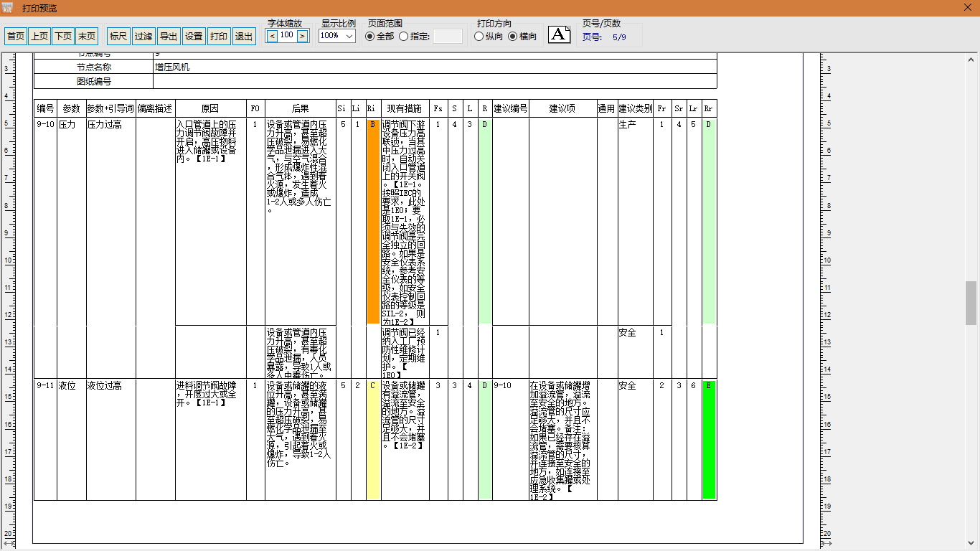Decrease font scale with left arrow
This screenshot has width=980, height=551.
click(272, 35)
